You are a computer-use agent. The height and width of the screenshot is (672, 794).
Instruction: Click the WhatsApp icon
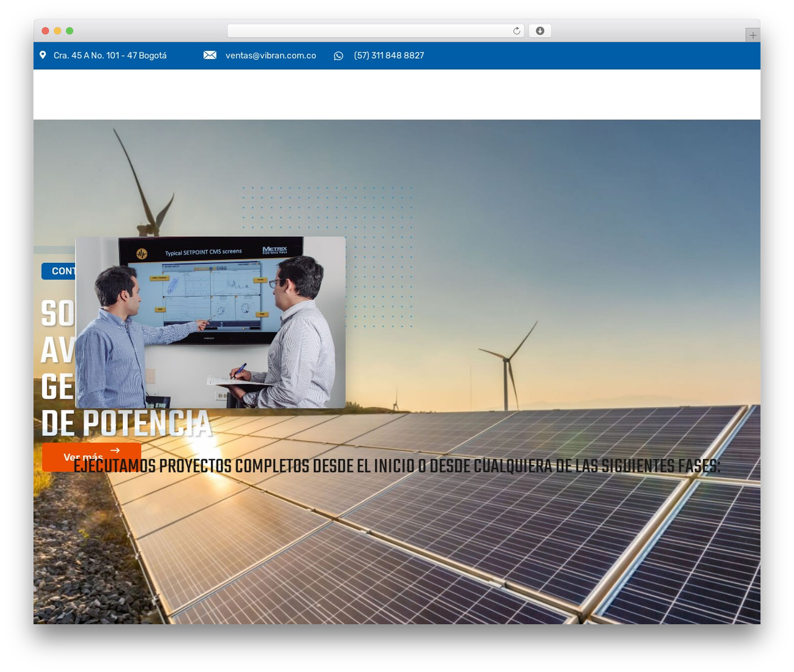tap(338, 56)
